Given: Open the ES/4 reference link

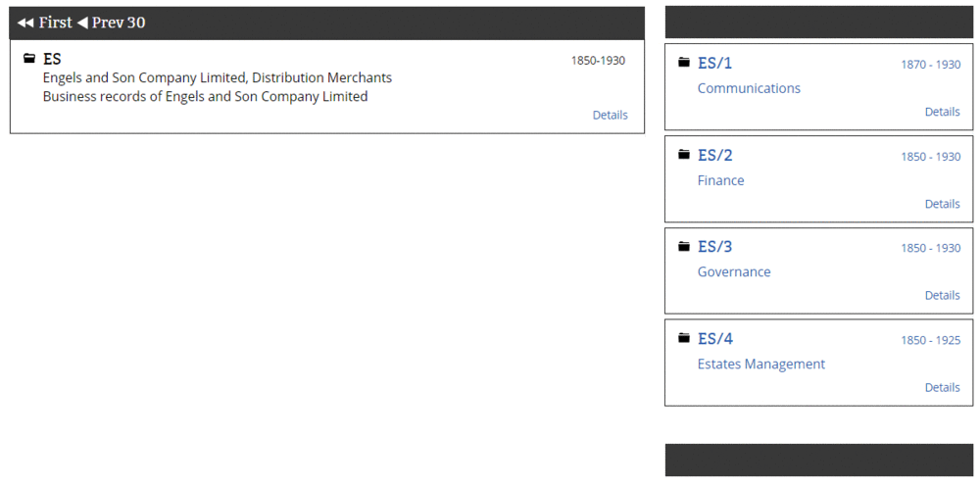Looking at the screenshot, I should [714, 339].
